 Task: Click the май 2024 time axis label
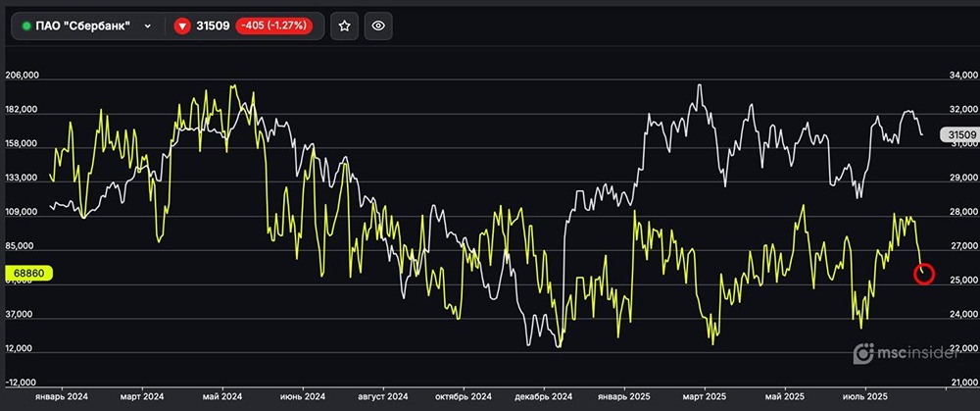tap(222, 396)
